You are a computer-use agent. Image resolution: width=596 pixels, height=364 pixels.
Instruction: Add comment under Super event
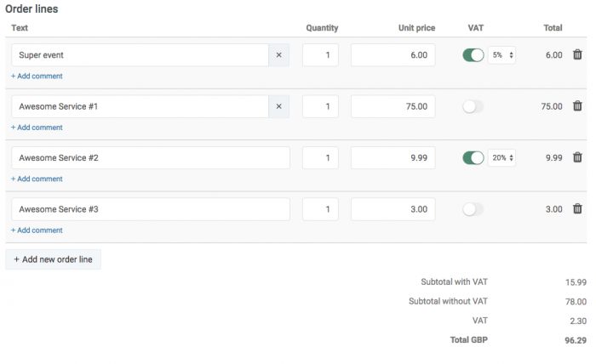pyautogui.click(x=37, y=76)
